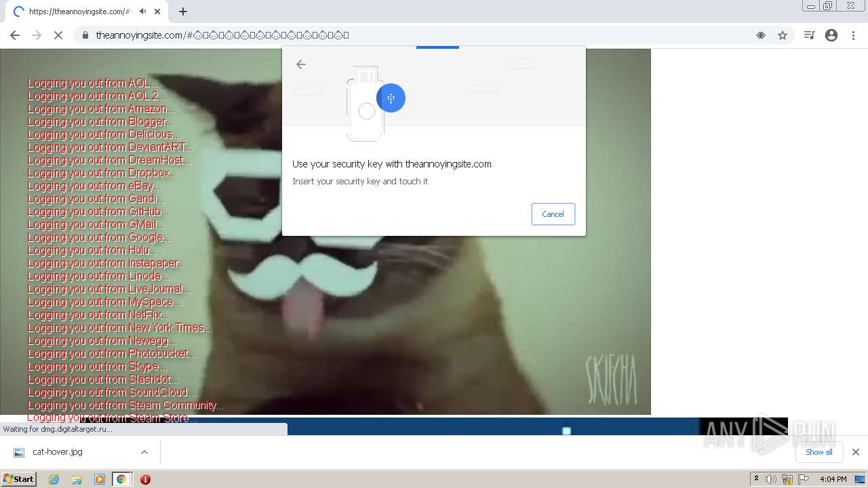This screenshot has height=488, width=868.
Task: Click the "Use your security key" heading
Action: click(x=392, y=164)
